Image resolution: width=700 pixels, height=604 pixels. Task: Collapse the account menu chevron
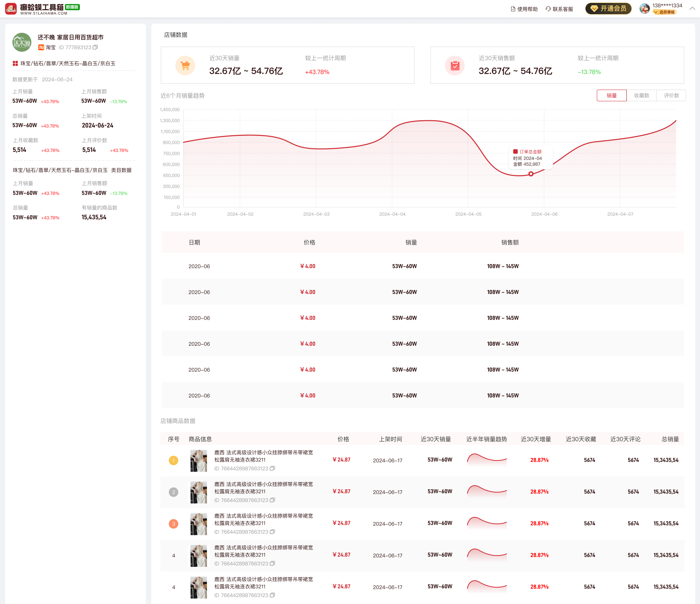(x=692, y=8)
